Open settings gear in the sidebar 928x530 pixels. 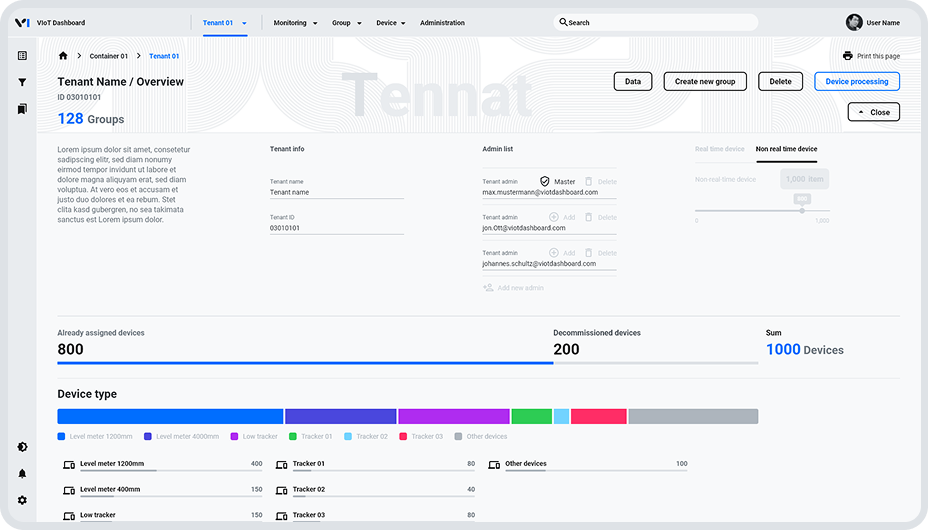(22, 500)
